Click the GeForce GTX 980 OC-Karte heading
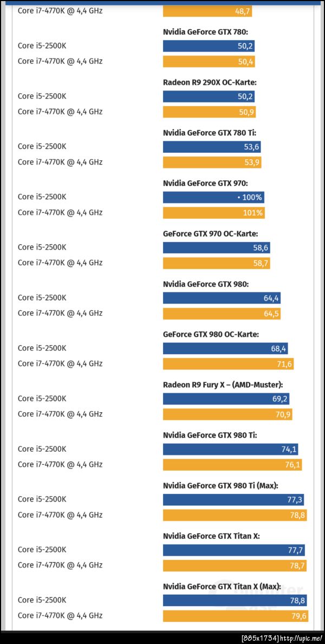Image resolution: width=325 pixels, height=644 pixels. 211,334
